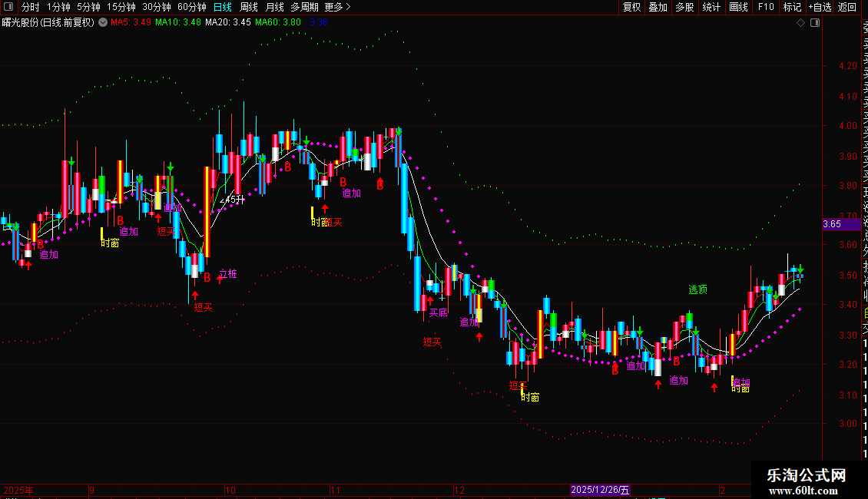Click the 2025年 label on the time axis
The image size is (868, 499).
(18, 490)
